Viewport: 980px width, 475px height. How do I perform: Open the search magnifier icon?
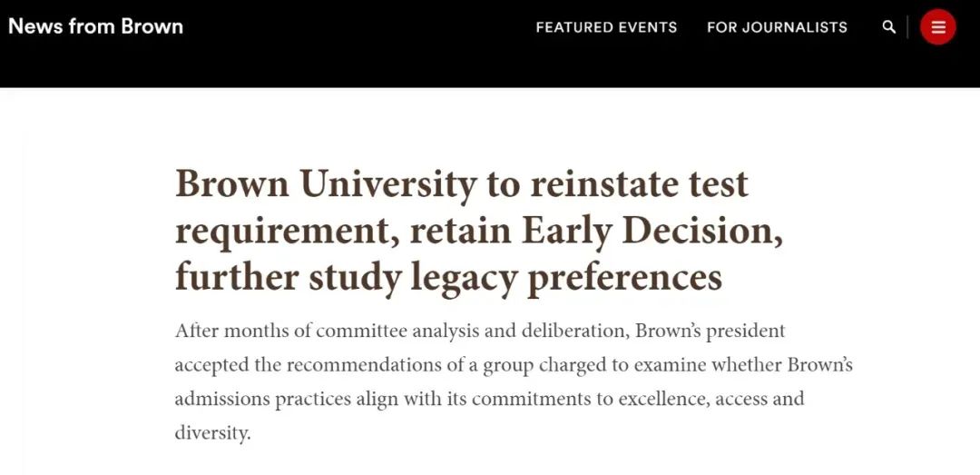click(x=888, y=27)
